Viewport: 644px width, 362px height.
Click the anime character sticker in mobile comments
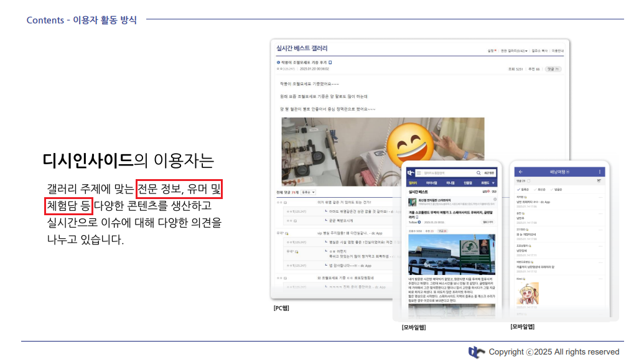(x=528, y=293)
